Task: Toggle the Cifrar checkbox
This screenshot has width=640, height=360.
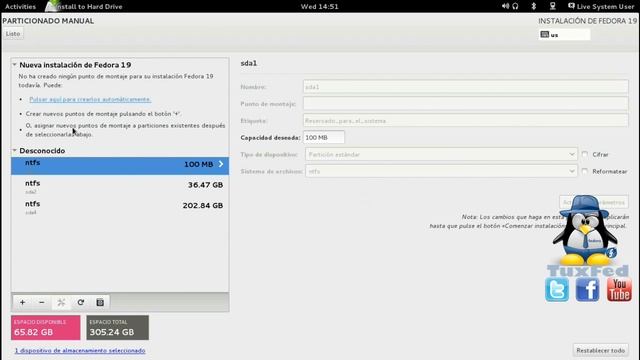Action: pos(585,154)
